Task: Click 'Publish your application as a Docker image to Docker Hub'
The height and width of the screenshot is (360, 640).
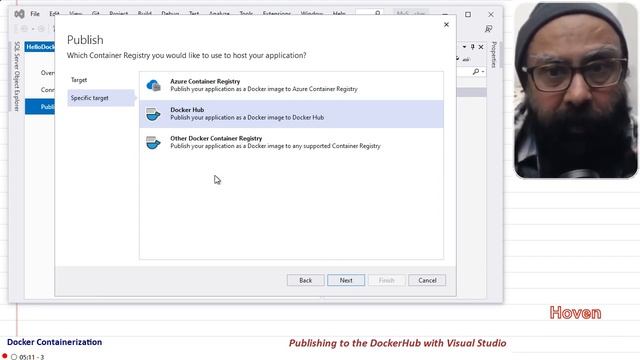Action: [x=247, y=118]
